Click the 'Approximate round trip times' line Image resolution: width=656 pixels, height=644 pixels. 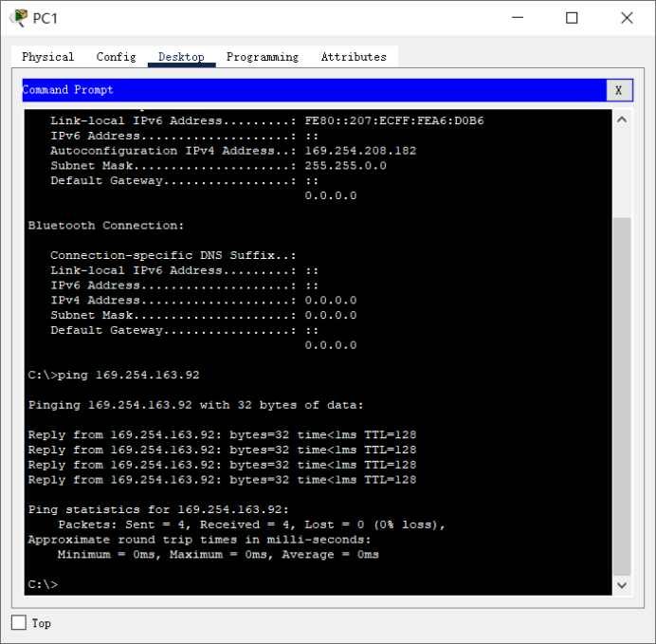[199, 540]
